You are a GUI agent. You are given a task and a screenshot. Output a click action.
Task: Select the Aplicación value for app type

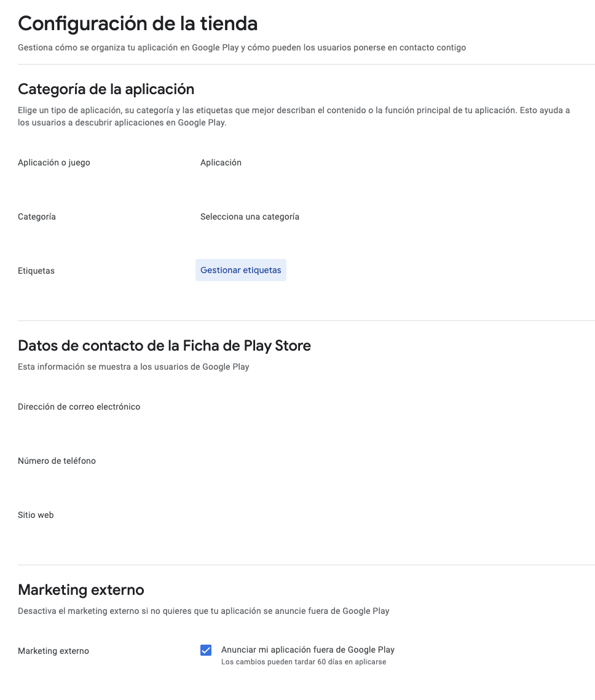[221, 162]
